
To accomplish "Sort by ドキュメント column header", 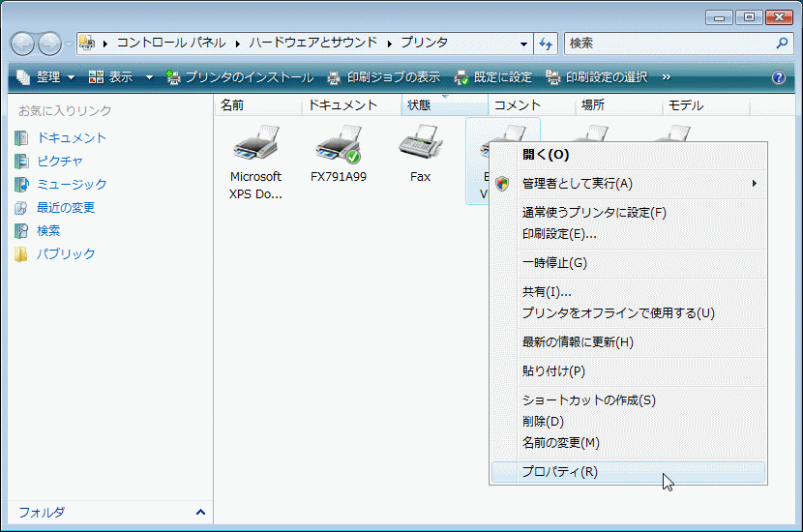I will pos(352,105).
